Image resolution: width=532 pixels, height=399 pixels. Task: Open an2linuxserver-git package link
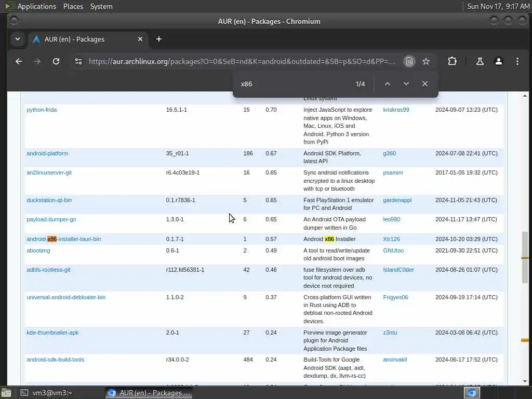pos(49,172)
